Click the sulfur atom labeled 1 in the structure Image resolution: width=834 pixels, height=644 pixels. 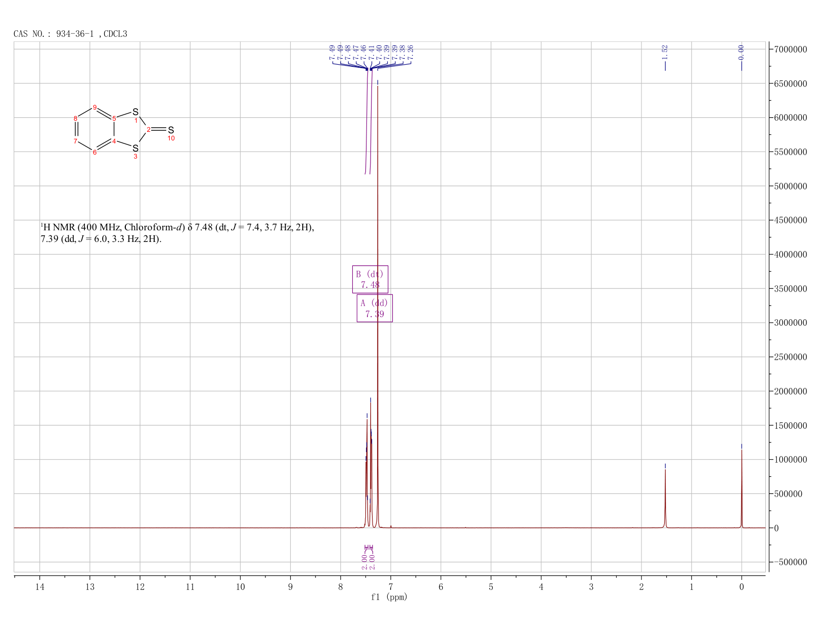[x=135, y=112]
